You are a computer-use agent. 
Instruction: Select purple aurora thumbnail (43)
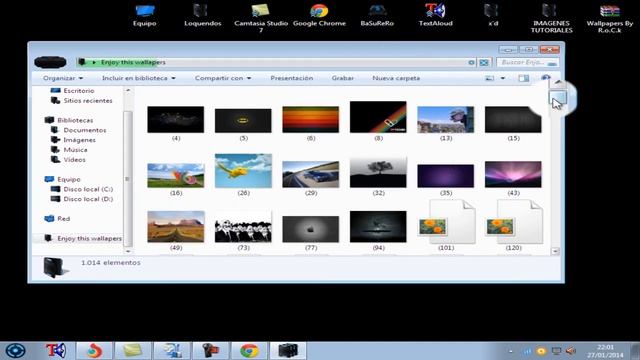[513, 174]
